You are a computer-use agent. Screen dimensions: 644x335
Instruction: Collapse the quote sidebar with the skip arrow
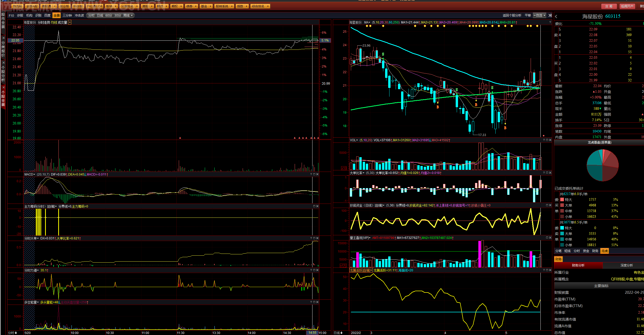[550, 15]
